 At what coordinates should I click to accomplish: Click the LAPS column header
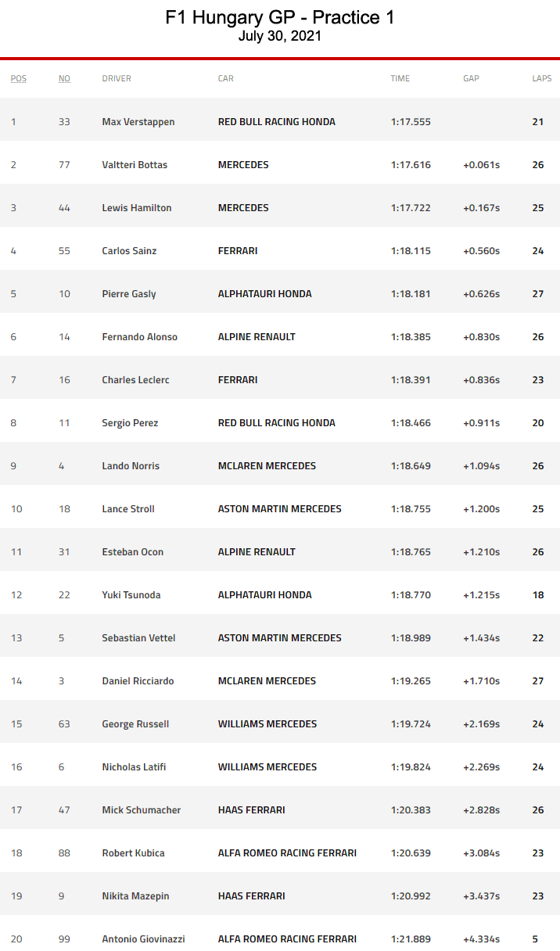(541, 78)
